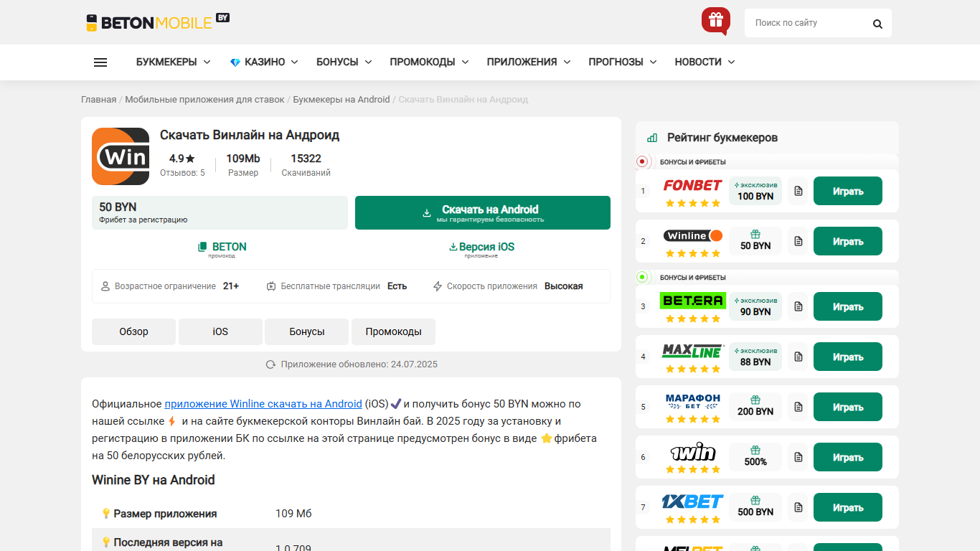This screenshot has height=551, width=980.
Task: Click the review document icon for FONBET
Action: point(798,192)
